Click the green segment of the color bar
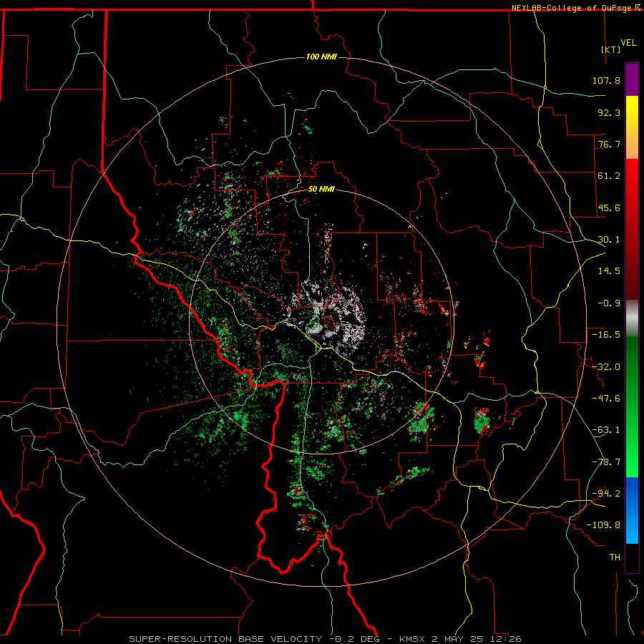644x644 pixels. 632,406
